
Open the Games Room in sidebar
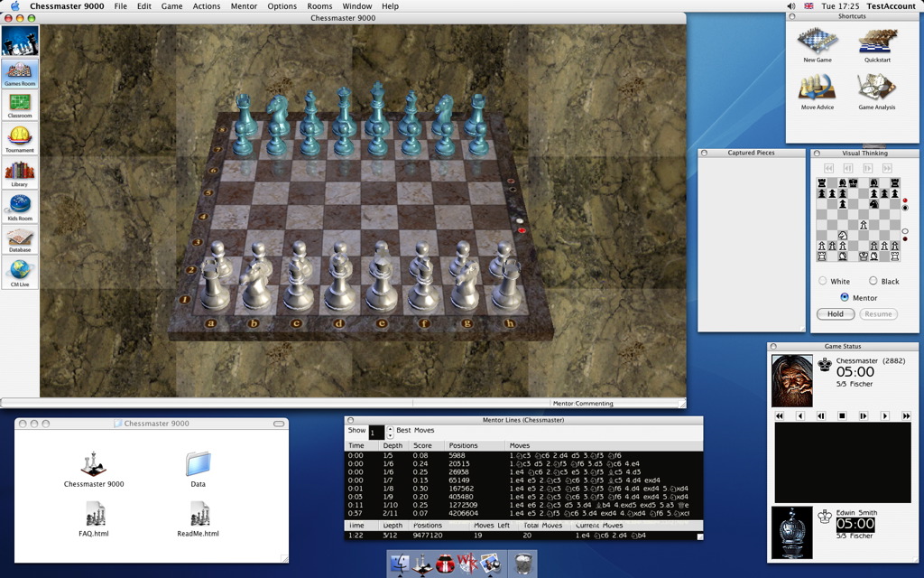tap(20, 74)
